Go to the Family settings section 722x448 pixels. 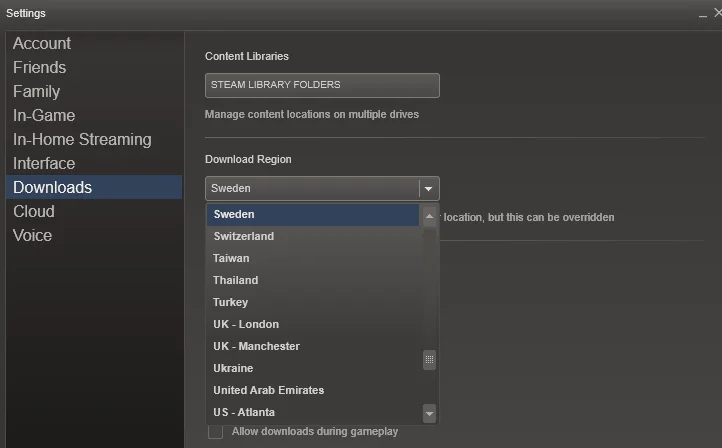pos(93,91)
